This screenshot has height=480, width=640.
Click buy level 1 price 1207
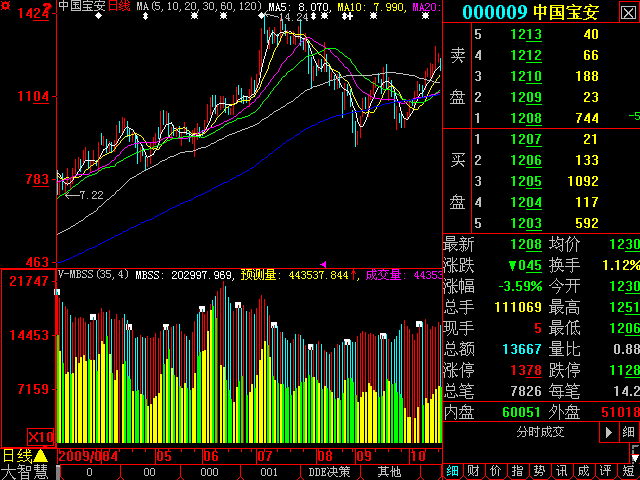[x=526, y=140]
